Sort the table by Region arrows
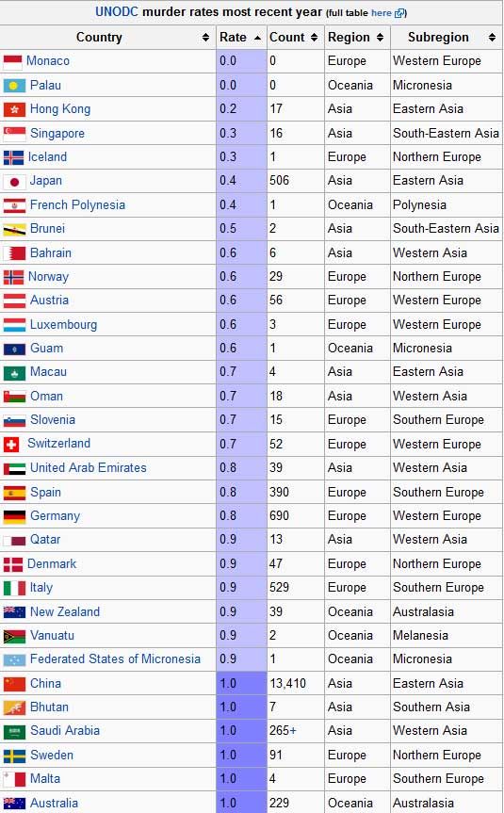Screen dimensions: 504x813 pyautogui.click(x=380, y=38)
